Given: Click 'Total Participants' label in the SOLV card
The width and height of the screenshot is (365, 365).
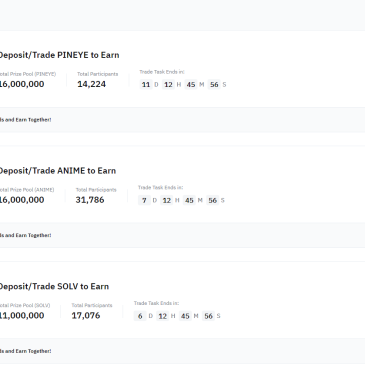Looking at the screenshot, I should pyautogui.click(x=92, y=305).
